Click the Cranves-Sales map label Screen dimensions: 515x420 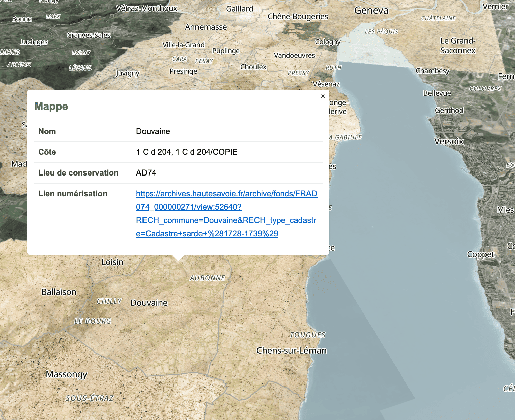coord(89,35)
